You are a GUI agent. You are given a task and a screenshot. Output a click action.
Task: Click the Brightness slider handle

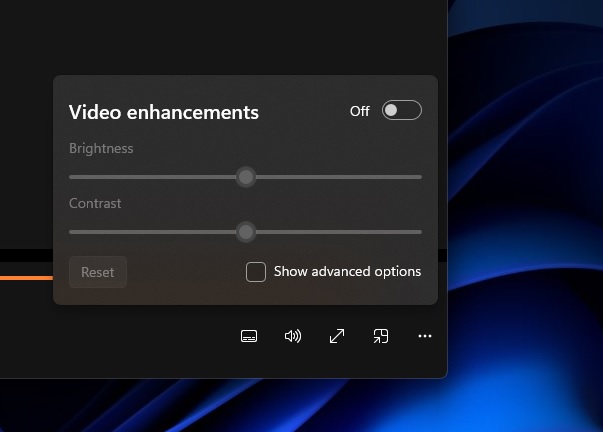pos(246,177)
